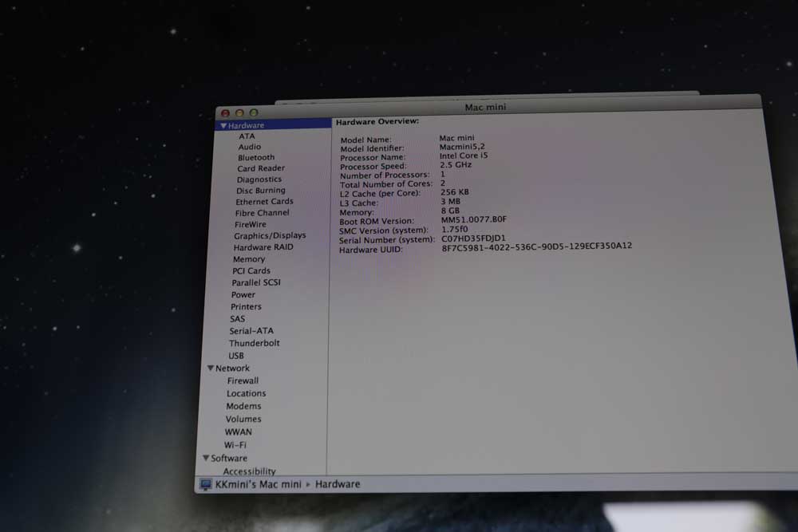The height and width of the screenshot is (532, 798).
Task: Open the Bluetooth hardware entry
Action: pyautogui.click(x=256, y=158)
